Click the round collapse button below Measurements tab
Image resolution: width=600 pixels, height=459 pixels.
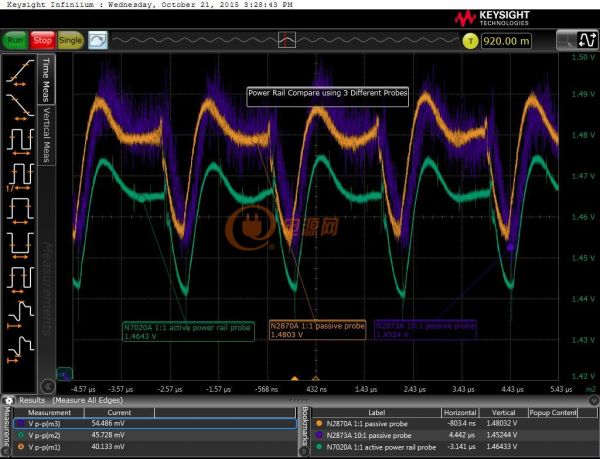(6, 452)
